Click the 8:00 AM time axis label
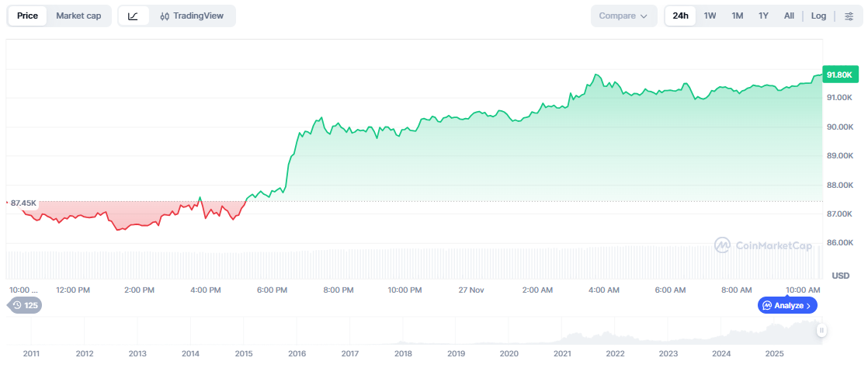The image size is (868, 368). coord(736,290)
